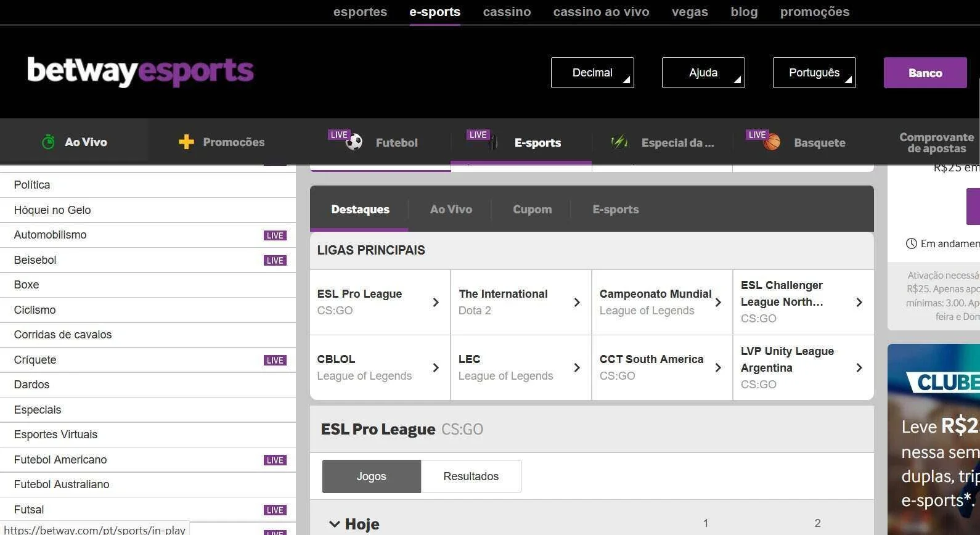Open Especiais in sports list

click(148, 410)
